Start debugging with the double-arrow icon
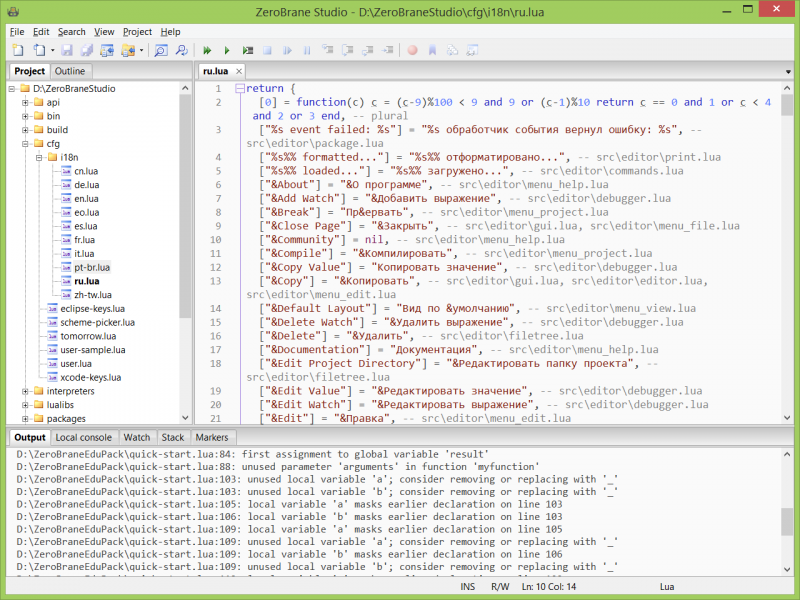800x600 pixels. (x=207, y=50)
